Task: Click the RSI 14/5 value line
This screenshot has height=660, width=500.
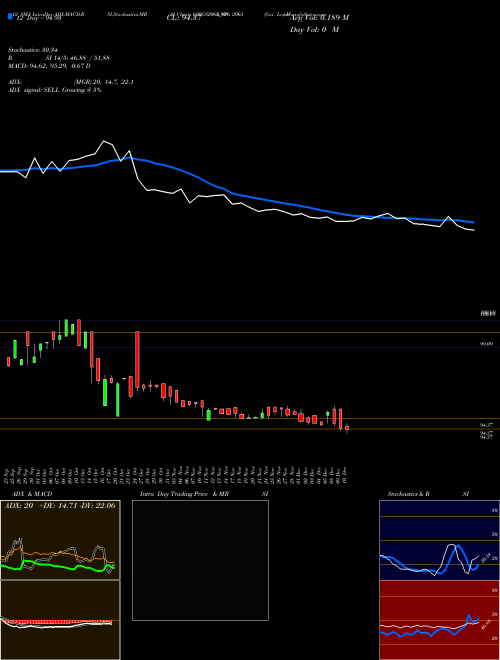Action: pos(59,58)
